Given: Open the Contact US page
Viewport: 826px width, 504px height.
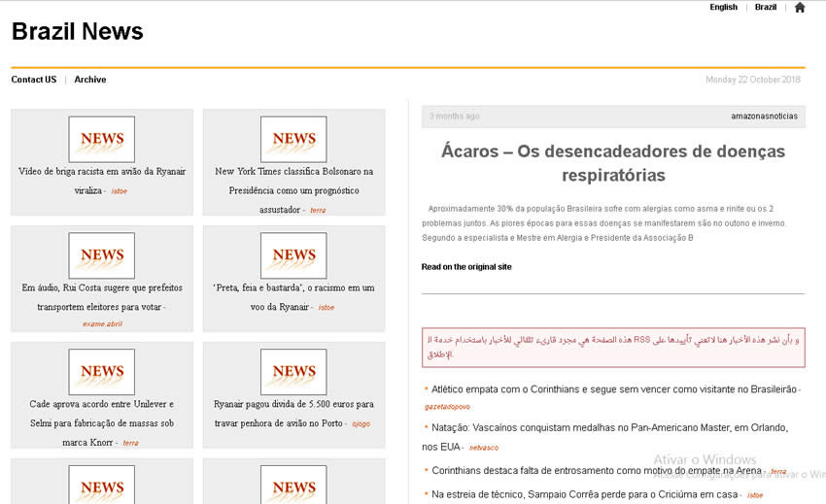Looking at the screenshot, I should click(x=34, y=80).
